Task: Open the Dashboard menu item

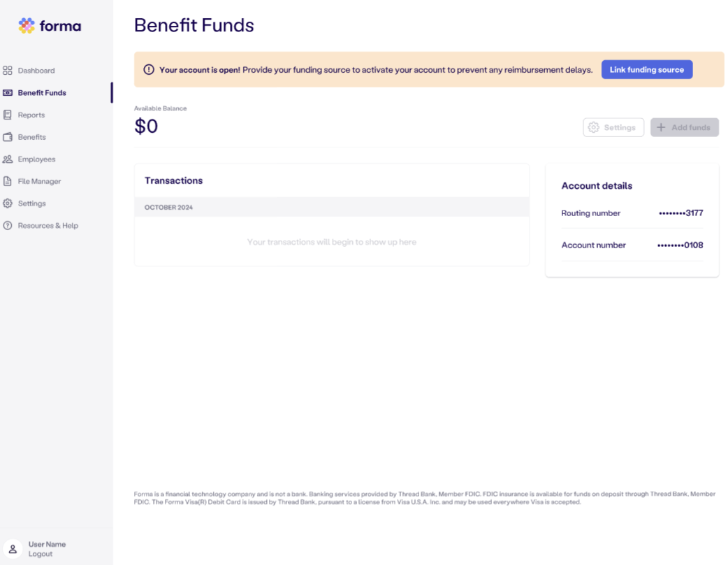Action: tap(36, 71)
